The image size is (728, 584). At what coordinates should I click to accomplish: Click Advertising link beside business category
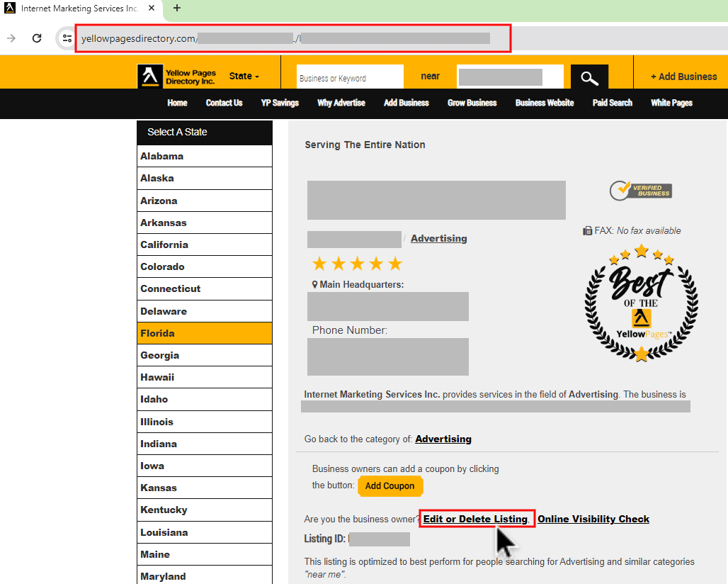tap(439, 238)
